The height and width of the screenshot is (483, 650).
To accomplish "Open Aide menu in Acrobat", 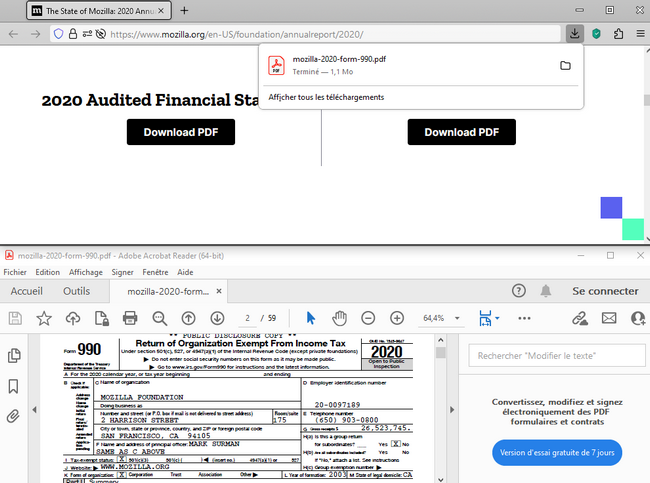I will coord(185,272).
